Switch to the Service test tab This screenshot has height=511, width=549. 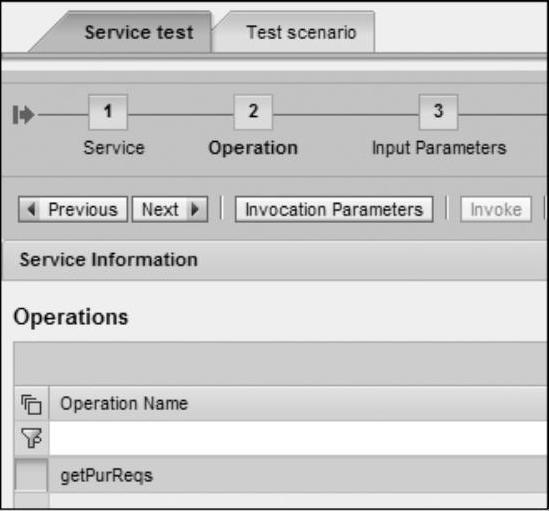[x=139, y=33]
